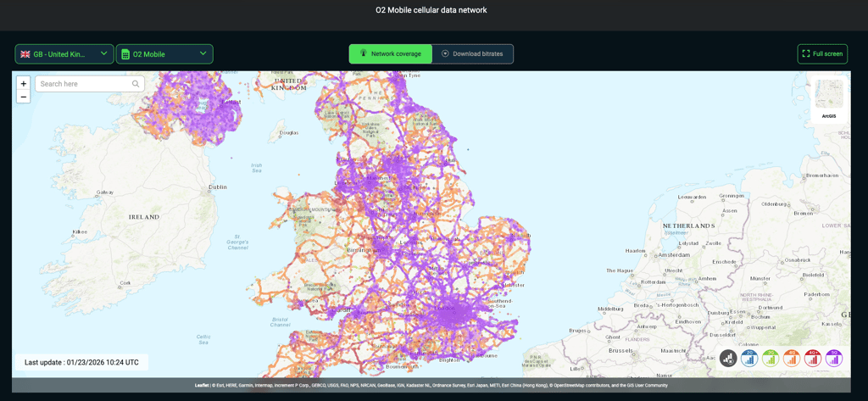Click the NETHERLANDS country label
The image size is (868, 401).
point(688,226)
